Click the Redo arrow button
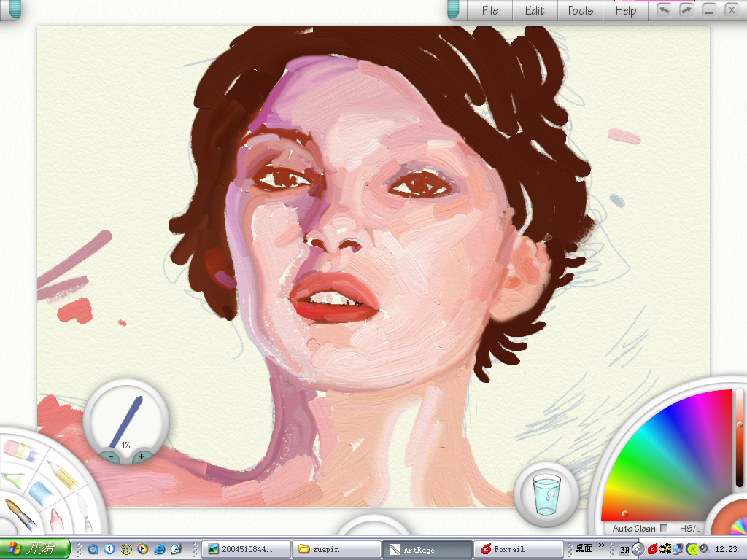 click(x=686, y=10)
